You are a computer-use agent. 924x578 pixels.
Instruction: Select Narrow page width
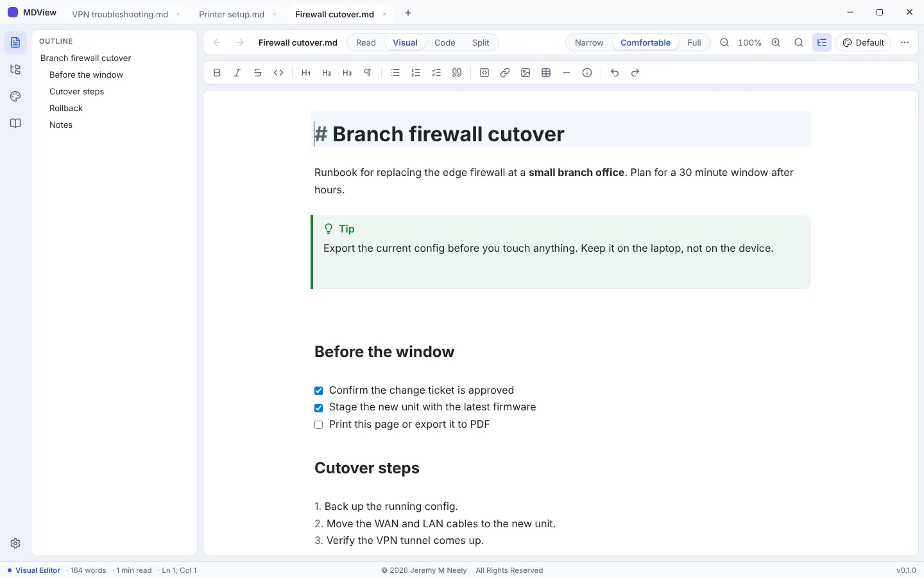pyautogui.click(x=589, y=42)
